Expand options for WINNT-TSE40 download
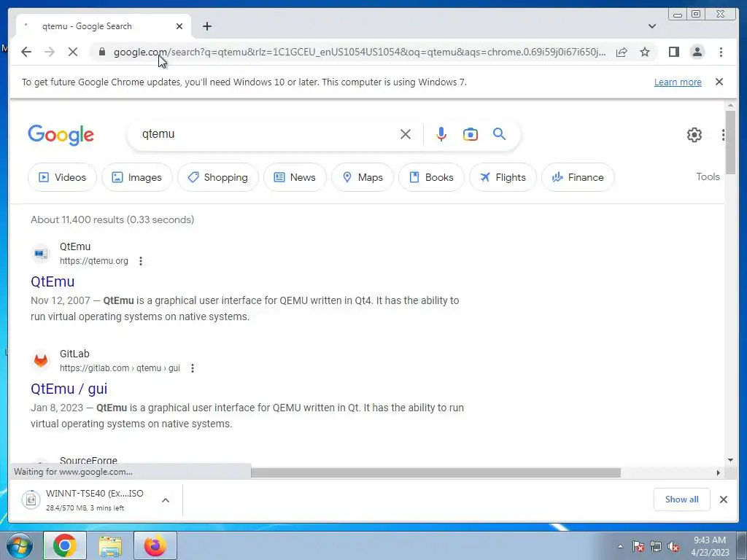Screen dimensions: 747x560 (x=166, y=500)
